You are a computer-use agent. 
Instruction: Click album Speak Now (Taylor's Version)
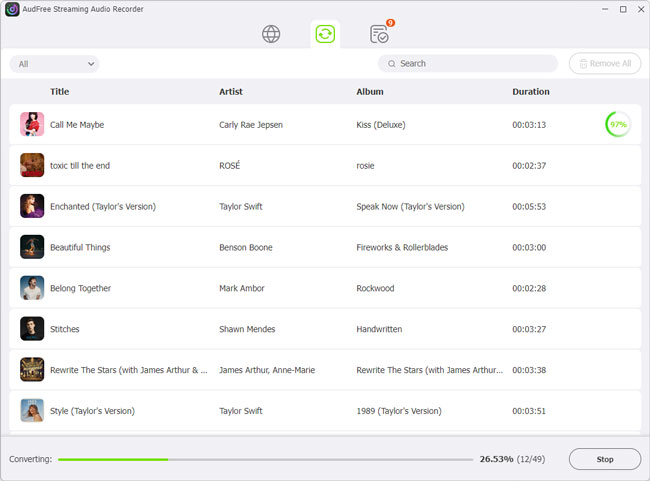[410, 206]
